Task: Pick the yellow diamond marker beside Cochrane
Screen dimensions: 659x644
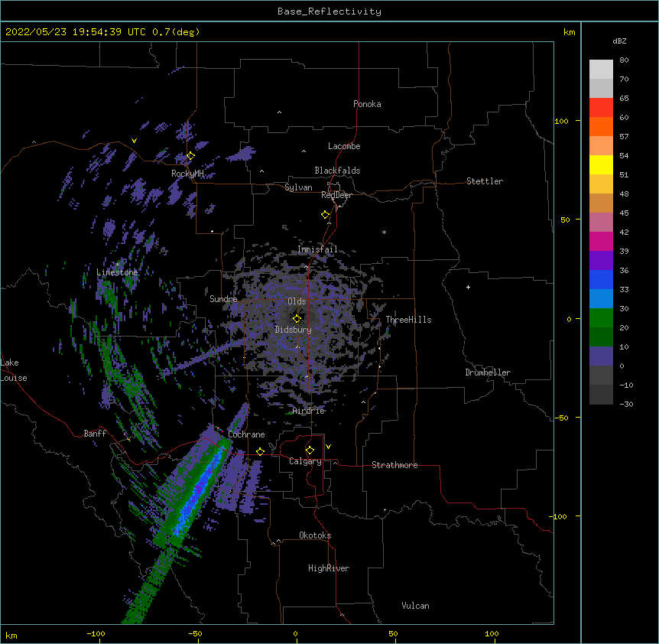Action: 260,451
